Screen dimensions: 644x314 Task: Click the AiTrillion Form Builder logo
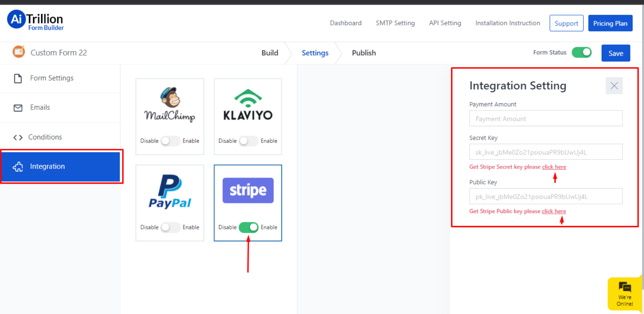click(35, 20)
